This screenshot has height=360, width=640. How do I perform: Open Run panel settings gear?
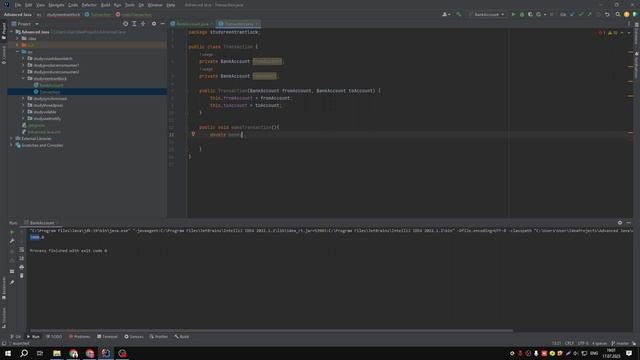click(x=620, y=223)
